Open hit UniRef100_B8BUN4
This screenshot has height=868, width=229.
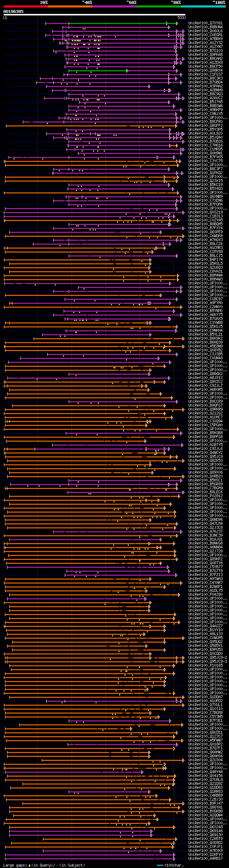[x=205, y=27]
